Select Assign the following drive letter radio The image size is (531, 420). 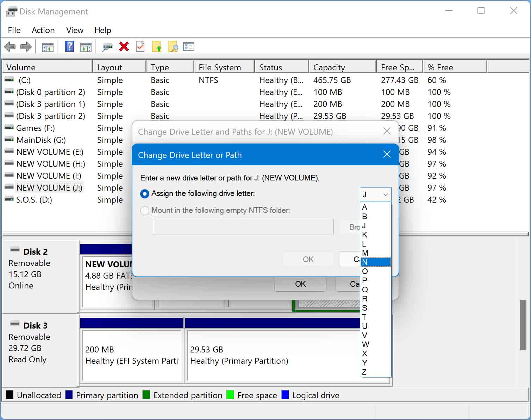point(144,193)
